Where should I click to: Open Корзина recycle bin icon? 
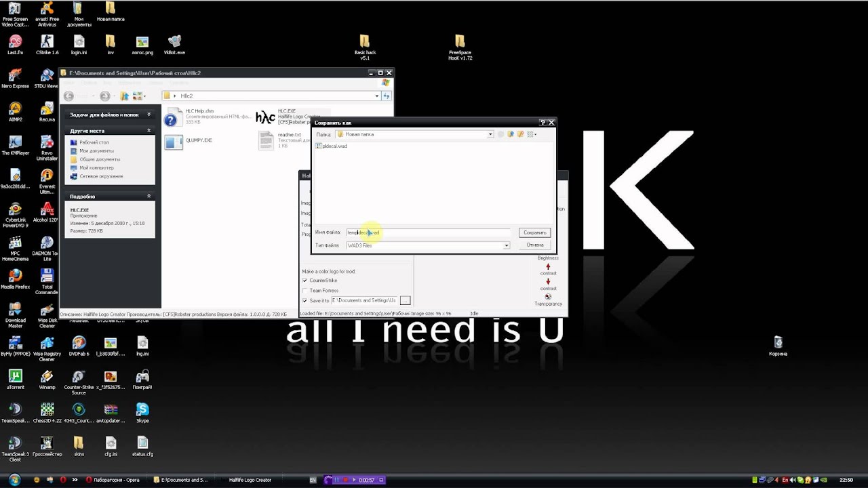pyautogui.click(x=778, y=345)
